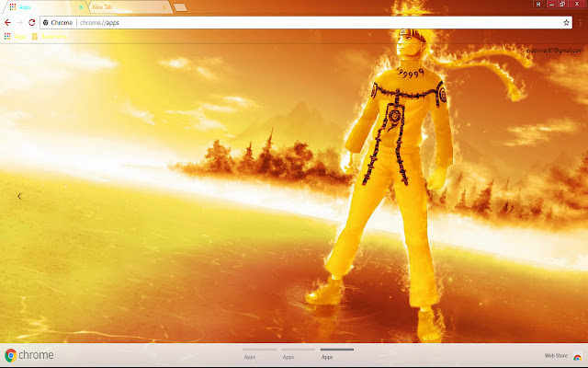The image size is (588, 368).
Task: Switch to the Apps tab
Action: pos(45,7)
